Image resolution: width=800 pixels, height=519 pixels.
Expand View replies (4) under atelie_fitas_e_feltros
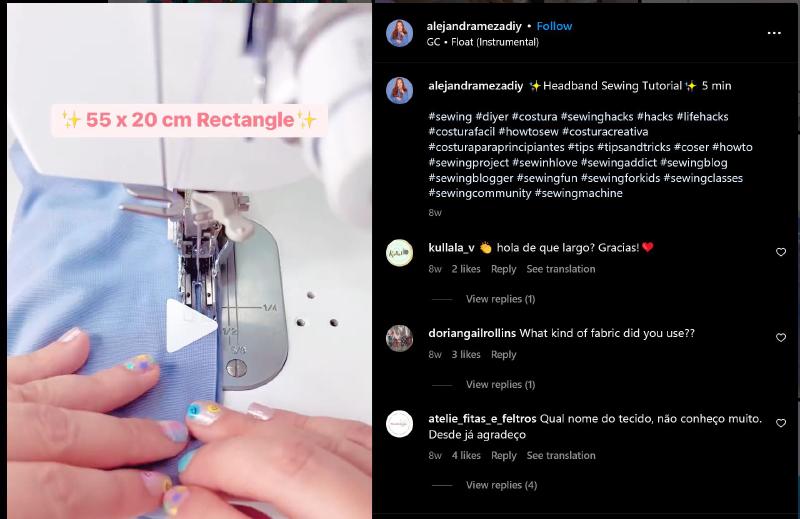tap(501, 485)
